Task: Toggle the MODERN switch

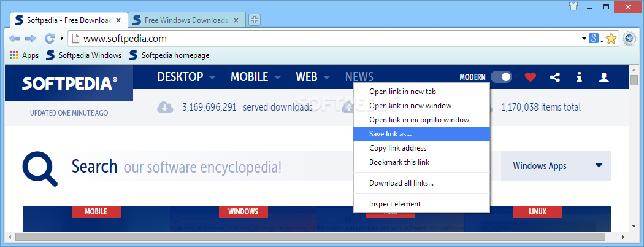Action: tap(501, 77)
